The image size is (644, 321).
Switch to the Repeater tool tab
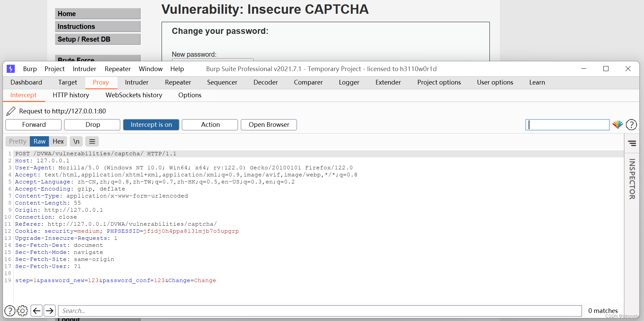pos(178,83)
